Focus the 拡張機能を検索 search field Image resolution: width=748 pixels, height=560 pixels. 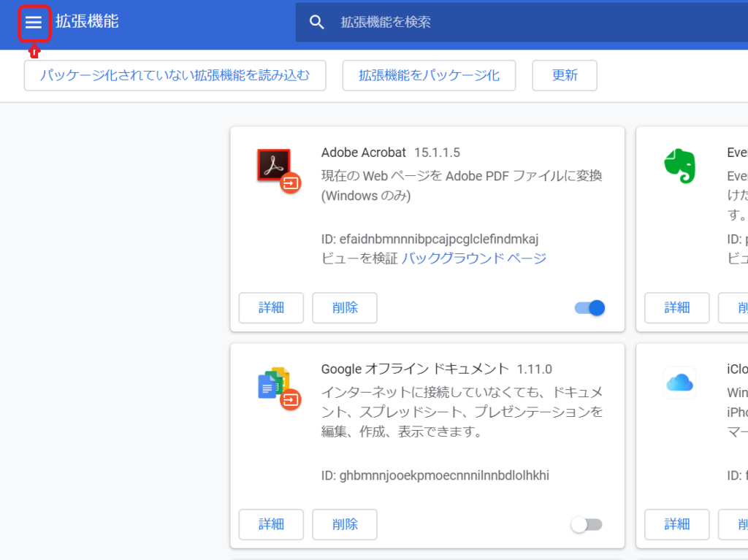pyautogui.click(x=522, y=22)
